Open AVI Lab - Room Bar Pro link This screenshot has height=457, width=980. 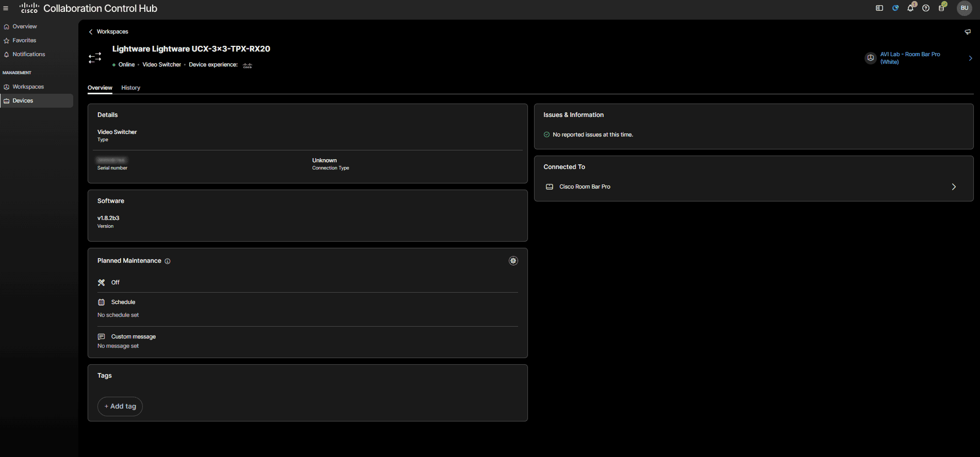(x=910, y=58)
